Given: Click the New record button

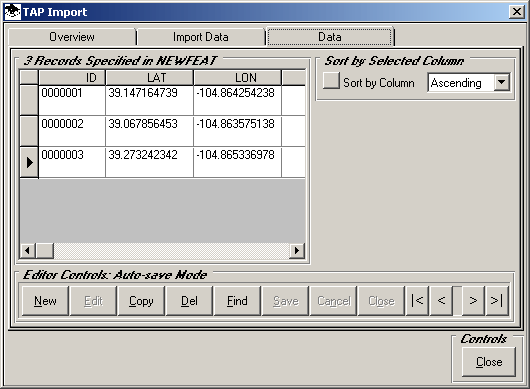Looking at the screenshot, I should click(x=45, y=301).
